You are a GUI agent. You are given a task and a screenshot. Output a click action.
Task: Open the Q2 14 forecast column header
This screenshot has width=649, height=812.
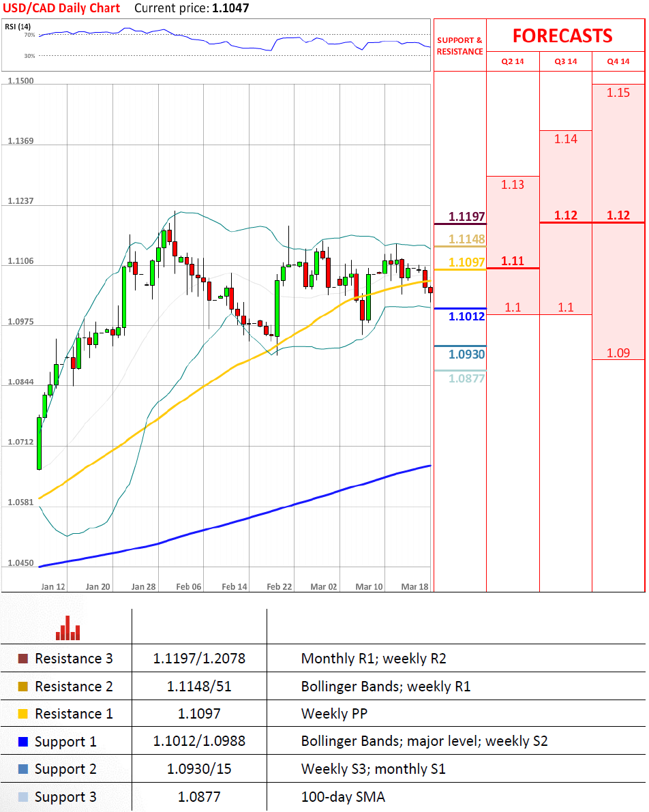pos(513,61)
